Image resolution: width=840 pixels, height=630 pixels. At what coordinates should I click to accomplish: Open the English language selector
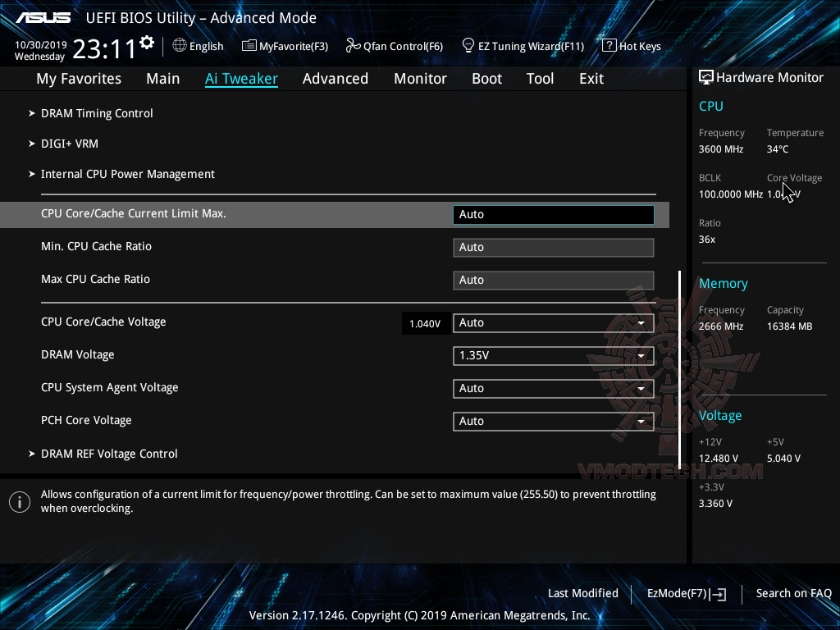pos(198,46)
